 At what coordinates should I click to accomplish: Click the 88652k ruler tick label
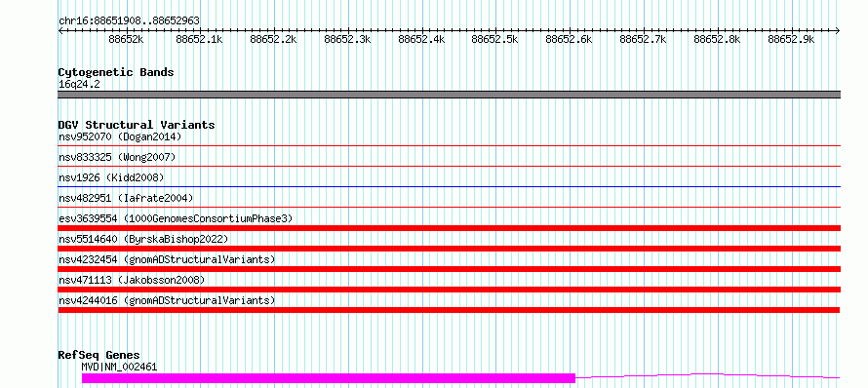click(126, 39)
